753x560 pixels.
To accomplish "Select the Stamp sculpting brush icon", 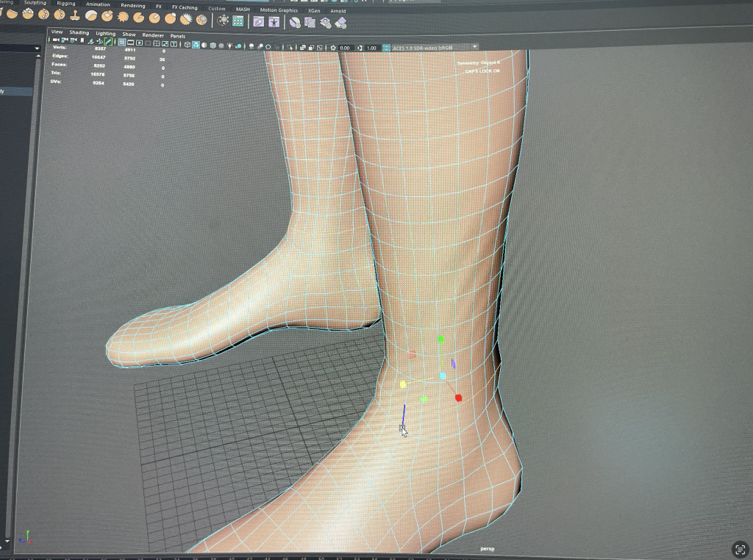I will coord(75,15).
